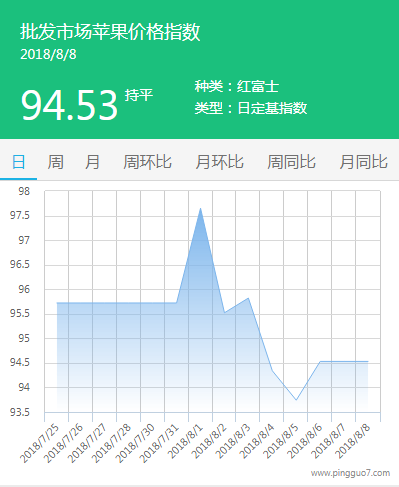
Task: Click the date 2018/8/8 under title
Action: [48, 55]
